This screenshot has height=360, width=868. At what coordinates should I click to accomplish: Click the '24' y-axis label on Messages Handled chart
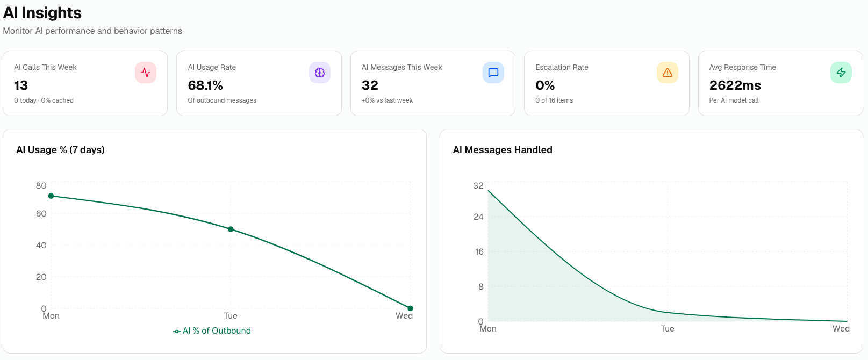(x=478, y=217)
